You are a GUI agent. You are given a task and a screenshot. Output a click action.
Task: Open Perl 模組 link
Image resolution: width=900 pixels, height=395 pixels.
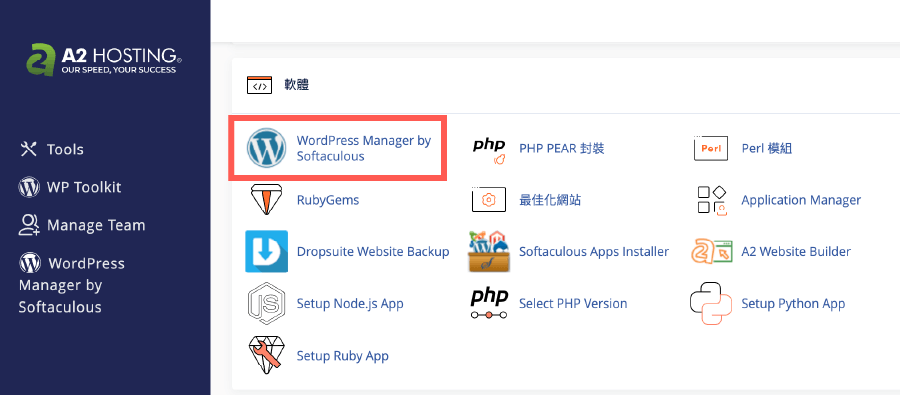tap(767, 149)
